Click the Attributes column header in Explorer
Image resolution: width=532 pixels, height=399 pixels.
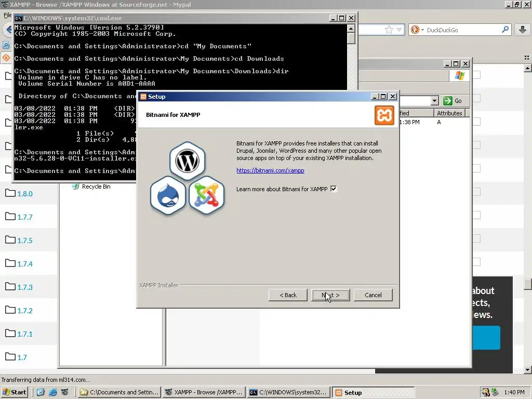[449, 113]
